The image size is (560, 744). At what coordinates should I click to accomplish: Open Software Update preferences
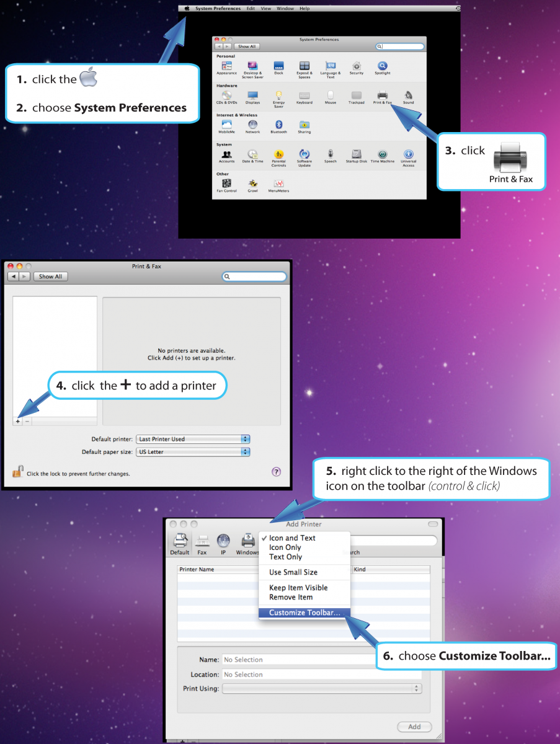304,158
